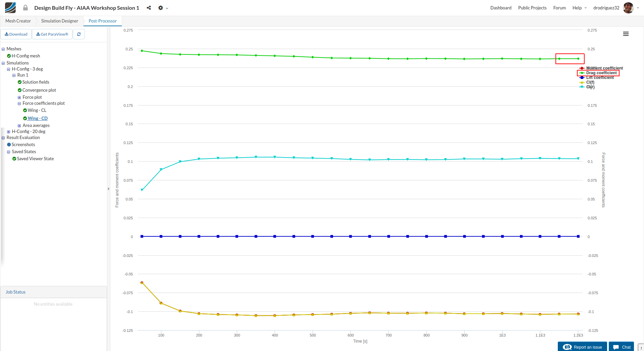Click the Wing - CD status check icon

click(25, 118)
